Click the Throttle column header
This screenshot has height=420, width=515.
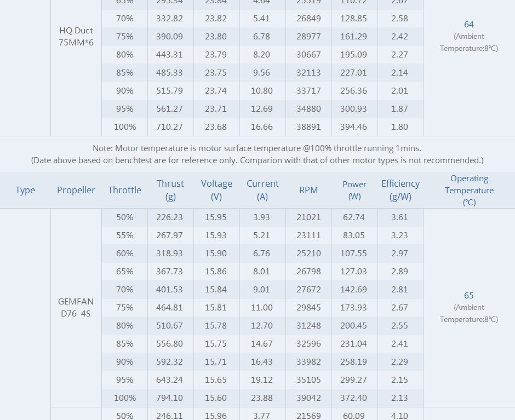pyautogui.click(x=124, y=190)
